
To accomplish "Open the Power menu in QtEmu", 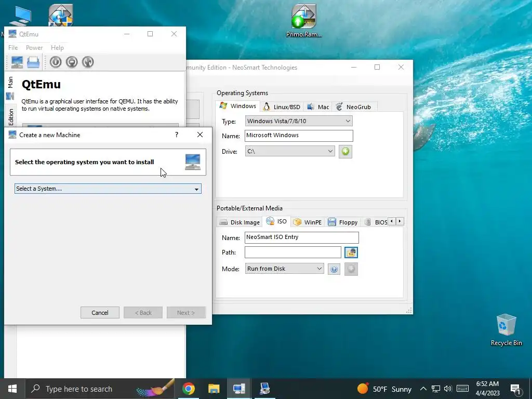I will pyautogui.click(x=34, y=47).
